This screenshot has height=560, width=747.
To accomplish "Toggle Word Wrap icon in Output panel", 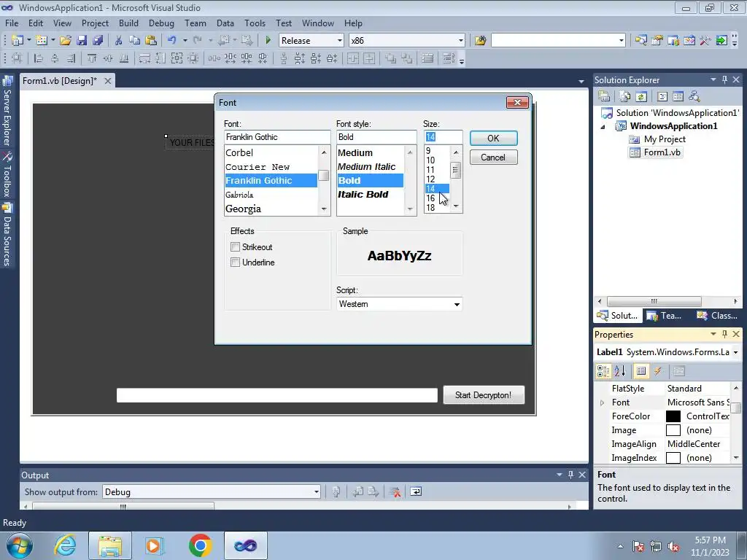I will (416, 492).
